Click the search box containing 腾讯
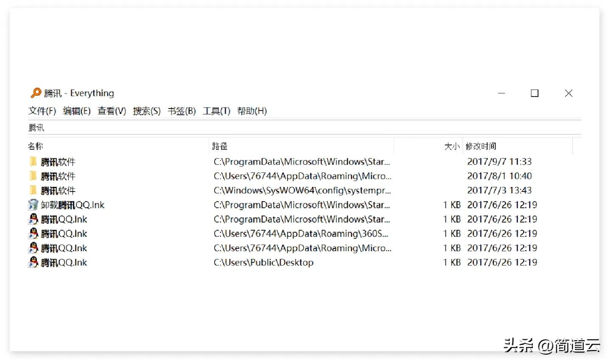Image resolution: width=611 pixels, height=364 pixels. pyautogui.click(x=305, y=128)
